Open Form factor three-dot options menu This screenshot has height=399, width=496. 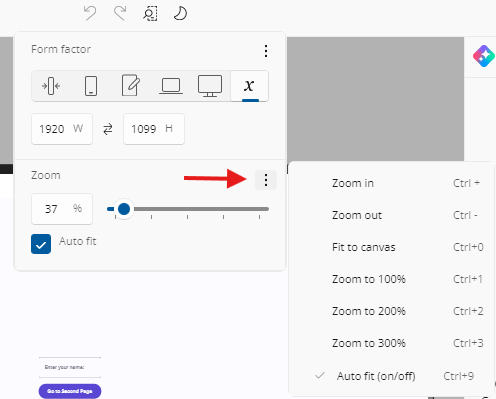pos(266,51)
